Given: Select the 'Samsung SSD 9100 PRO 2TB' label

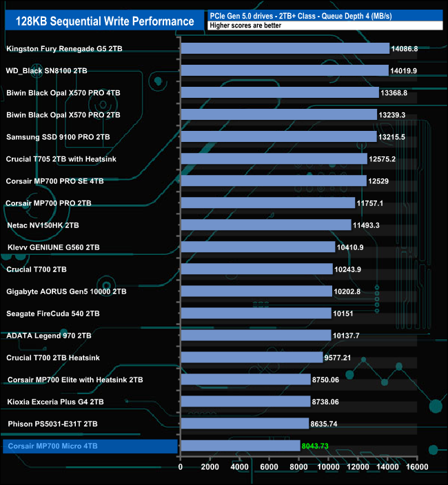Looking at the screenshot, I should click(x=58, y=136).
